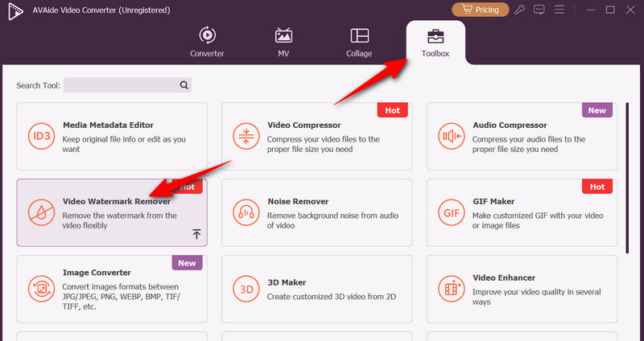Click the Audio Compressor speaker icon
644x341 pixels.
(450, 136)
